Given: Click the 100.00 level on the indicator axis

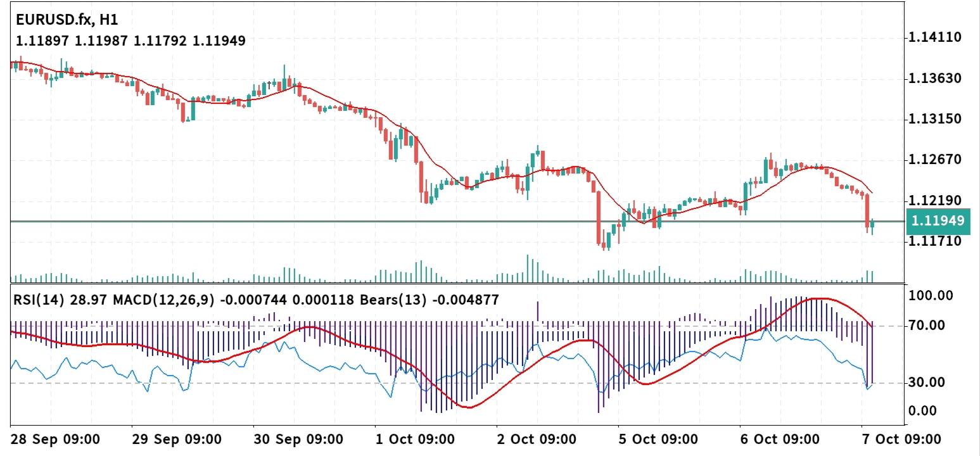Looking at the screenshot, I should tap(931, 296).
